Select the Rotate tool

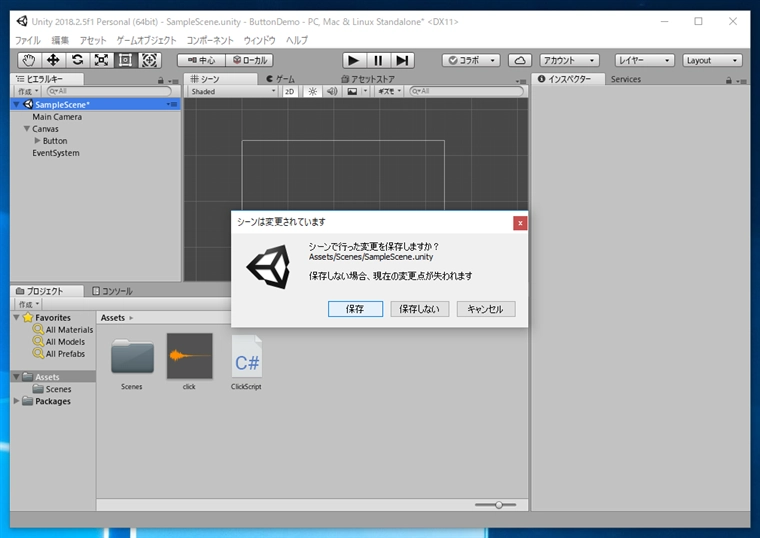point(77,60)
